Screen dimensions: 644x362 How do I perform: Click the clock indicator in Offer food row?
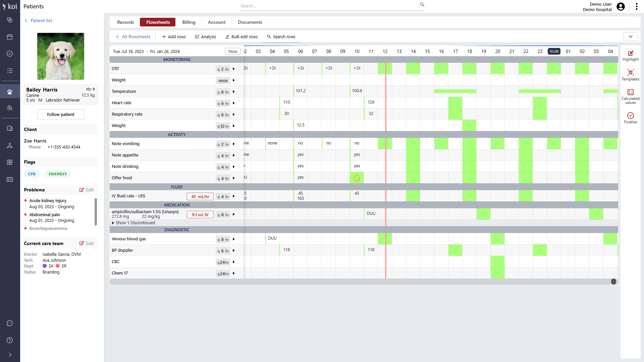coord(357,178)
